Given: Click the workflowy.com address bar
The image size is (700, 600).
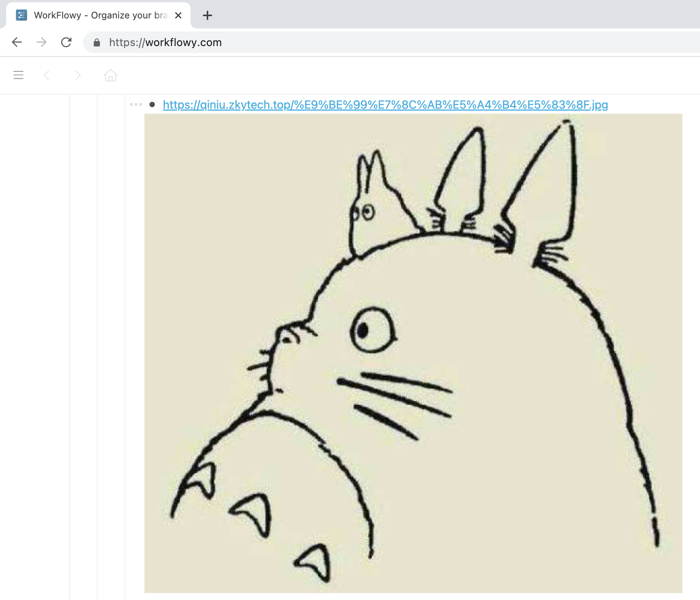Looking at the screenshot, I should [x=391, y=42].
